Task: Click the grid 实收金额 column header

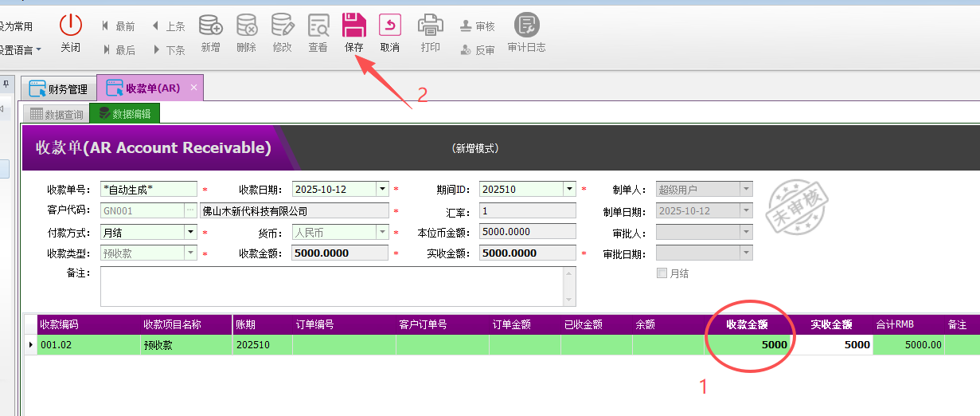Action: tap(832, 325)
